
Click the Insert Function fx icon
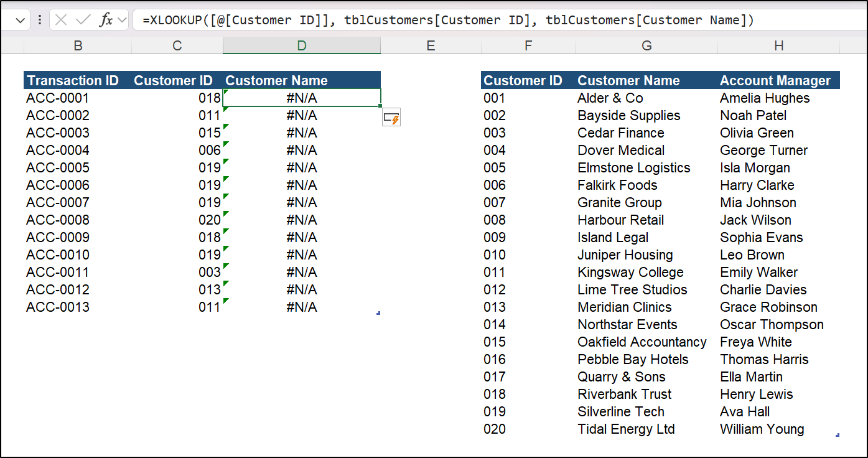106,20
